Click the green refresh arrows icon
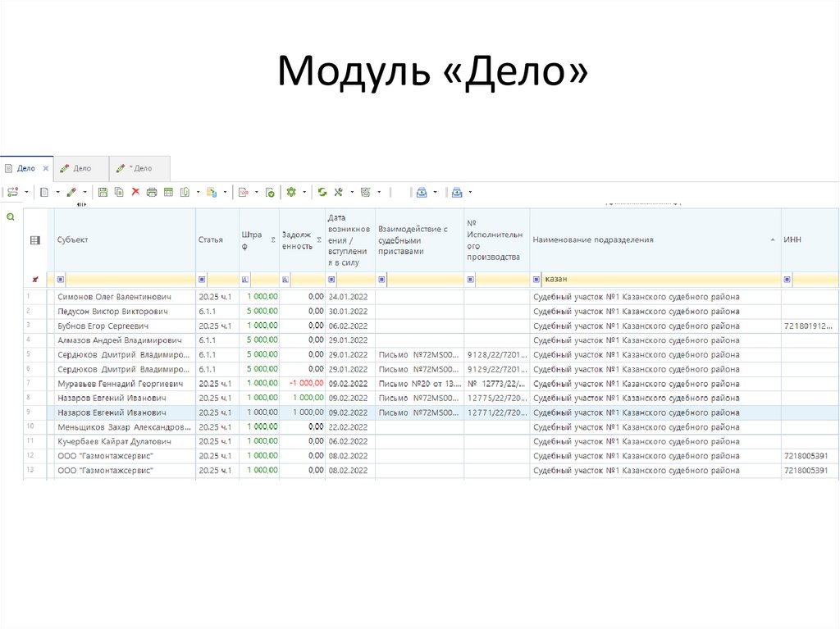 [x=322, y=192]
